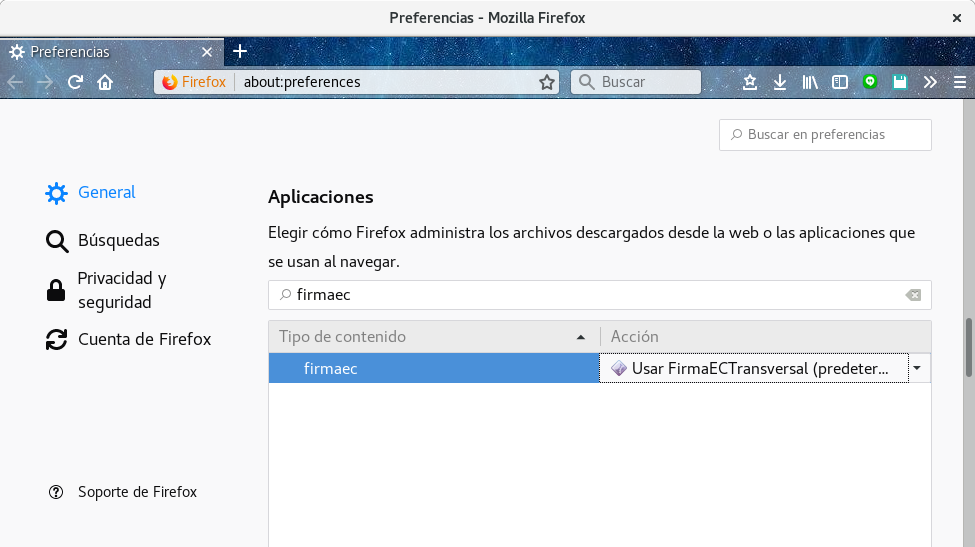Expand the firmaec action dropdown arrow
Screen dimensions: 975x547
coord(917,369)
